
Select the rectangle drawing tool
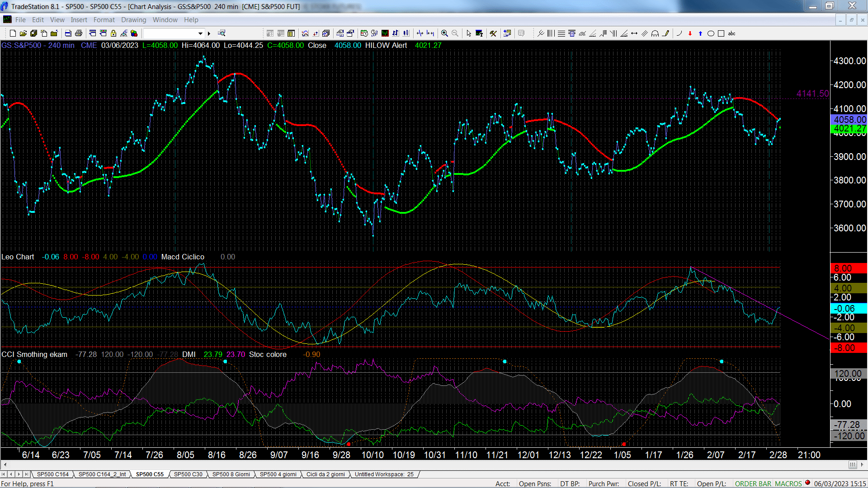[x=721, y=33]
